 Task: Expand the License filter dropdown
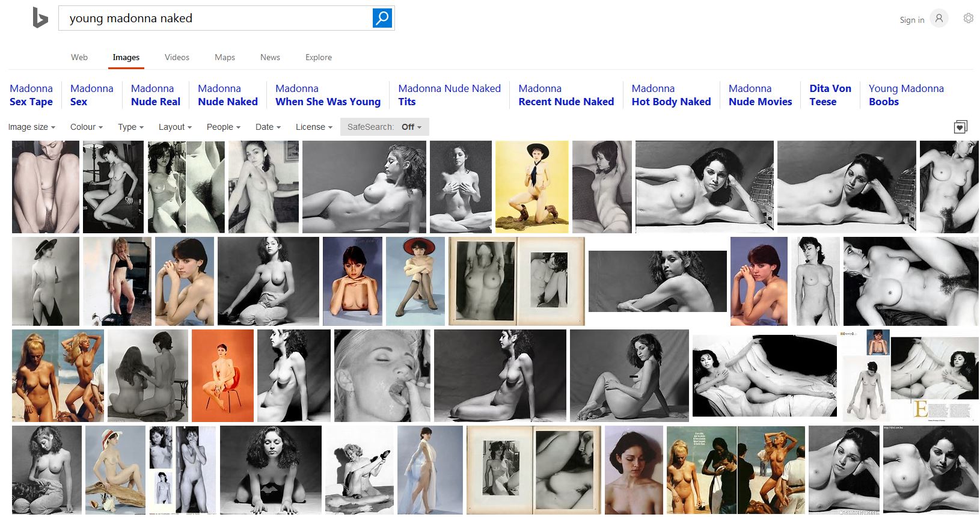[x=314, y=127]
